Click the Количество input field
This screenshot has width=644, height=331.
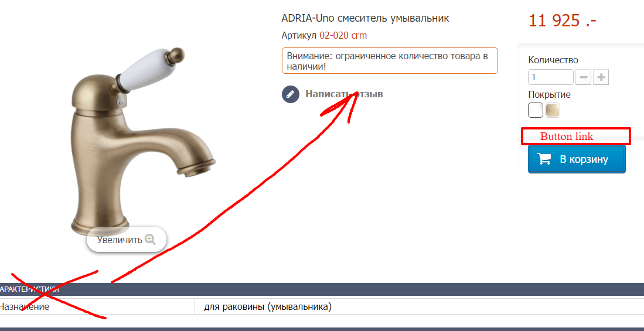click(x=551, y=77)
